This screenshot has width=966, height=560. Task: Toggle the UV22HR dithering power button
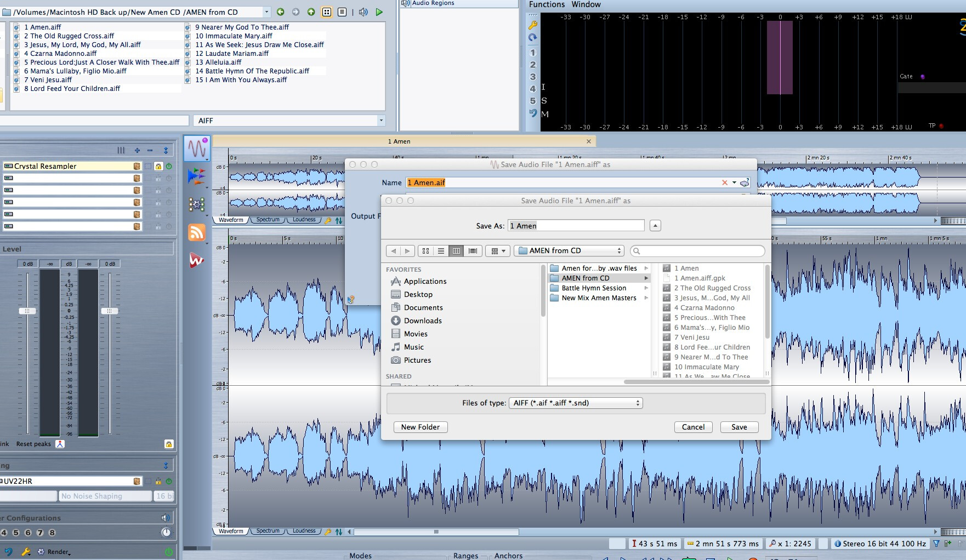click(x=169, y=481)
